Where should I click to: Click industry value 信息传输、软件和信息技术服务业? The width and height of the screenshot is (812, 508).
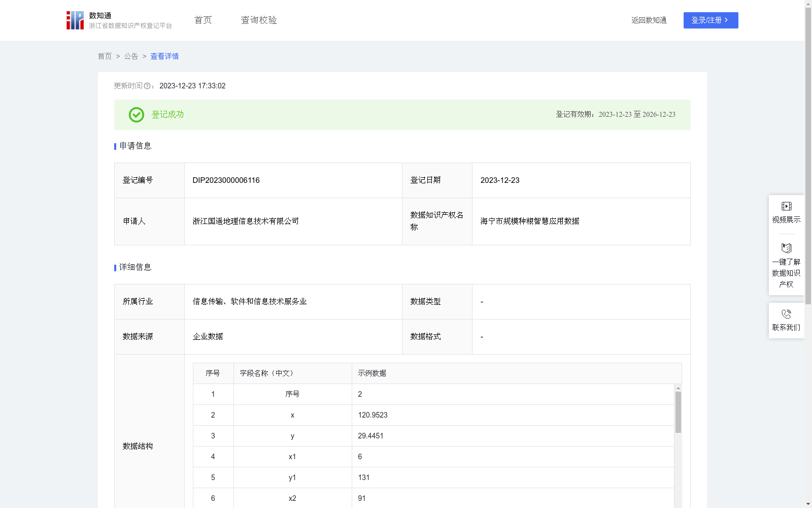[250, 302]
